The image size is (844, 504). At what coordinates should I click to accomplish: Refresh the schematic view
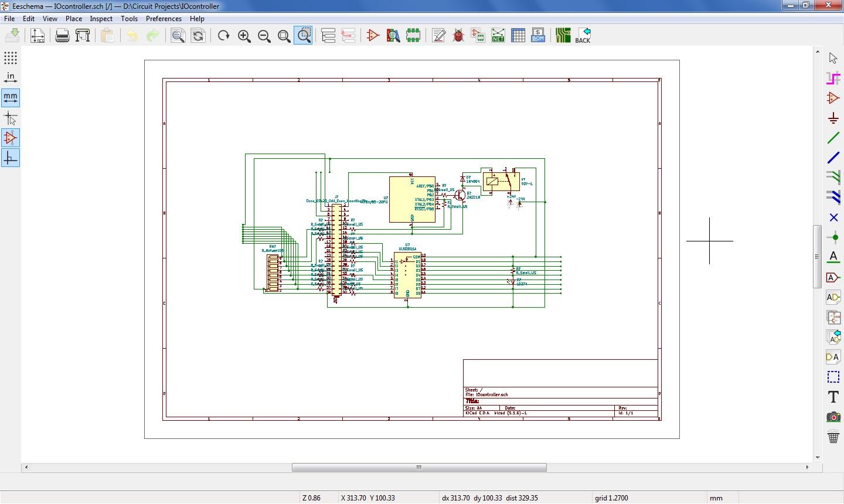pos(223,35)
